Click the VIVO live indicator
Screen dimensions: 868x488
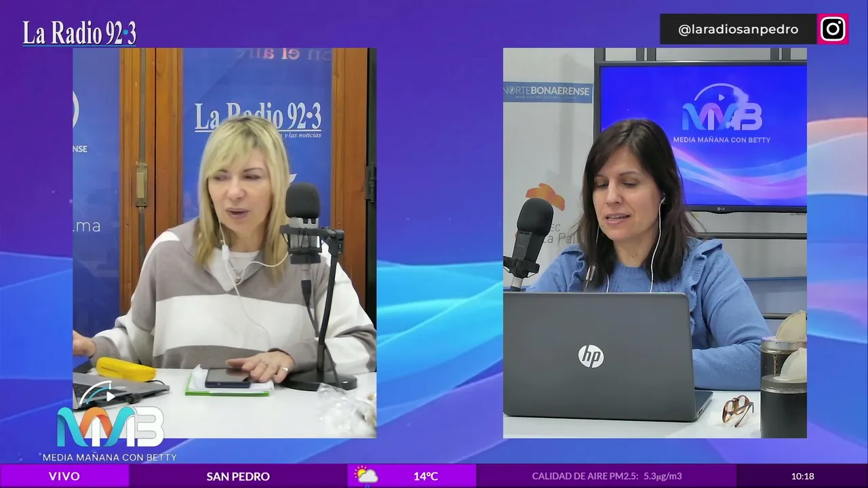64,476
